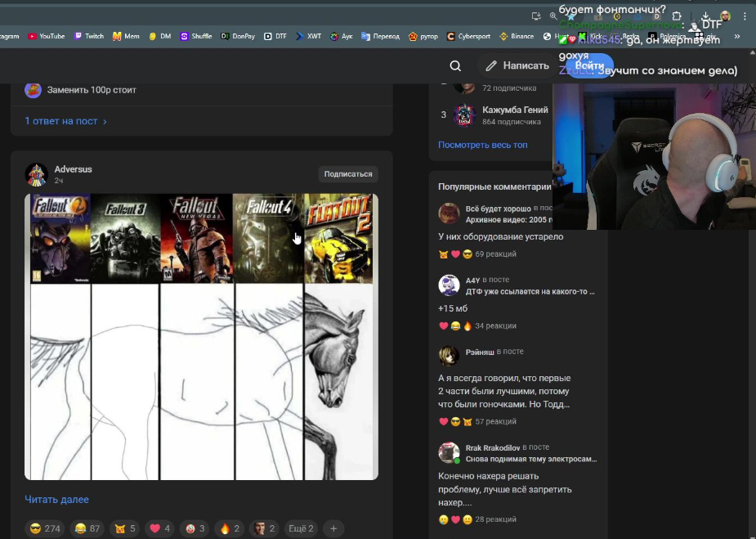
Task: Open the 'ДТФ уже ссылается' post link
Action: pyautogui.click(x=530, y=292)
